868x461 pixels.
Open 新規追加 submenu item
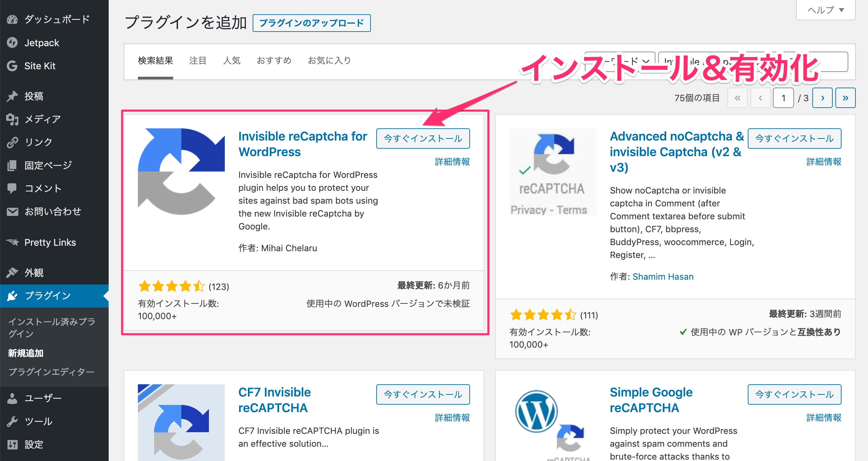[x=26, y=353]
